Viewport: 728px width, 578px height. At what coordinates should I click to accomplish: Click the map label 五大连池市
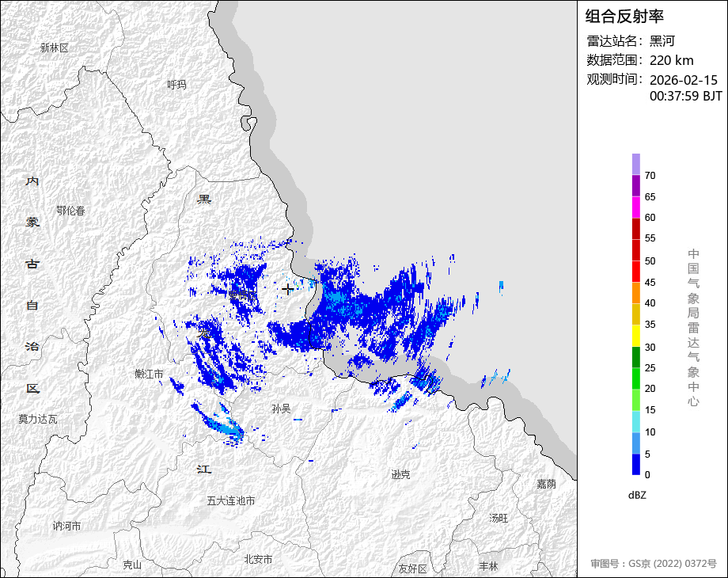pos(231,501)
